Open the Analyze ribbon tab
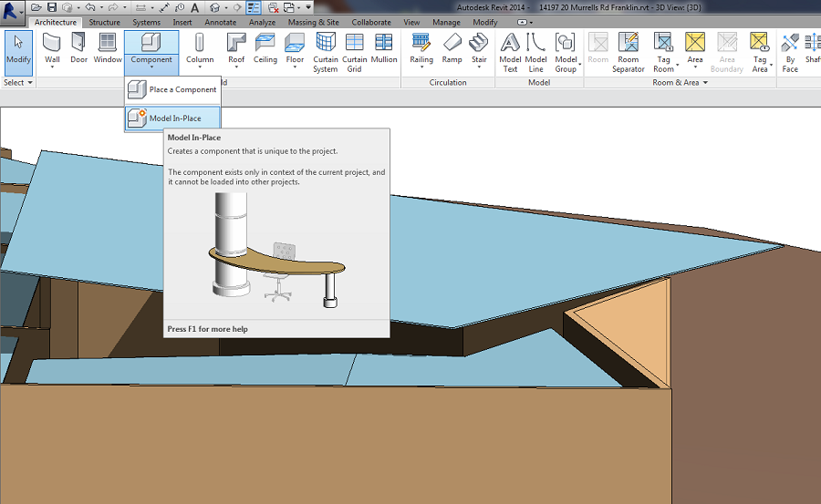Screen dimensions: 821x504 tap(263, 22)
